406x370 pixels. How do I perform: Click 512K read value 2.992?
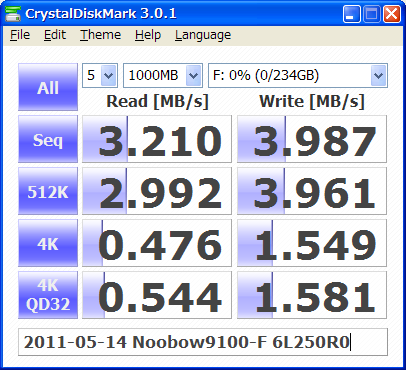[x=157, y=191]
